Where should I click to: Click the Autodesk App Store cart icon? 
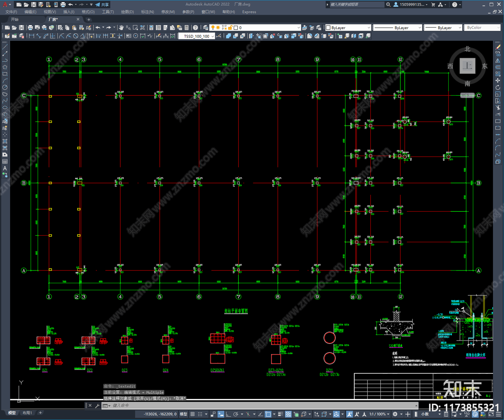[433, 4]
